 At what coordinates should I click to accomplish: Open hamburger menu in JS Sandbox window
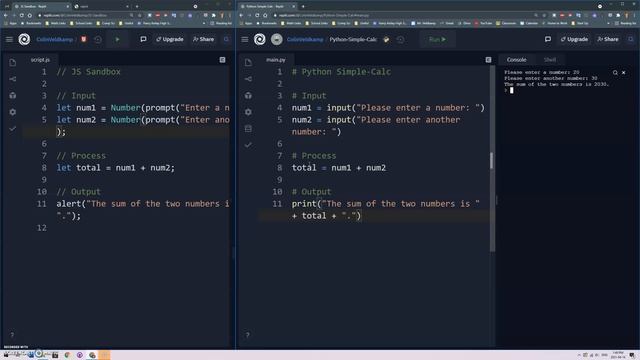coord(9,40)
